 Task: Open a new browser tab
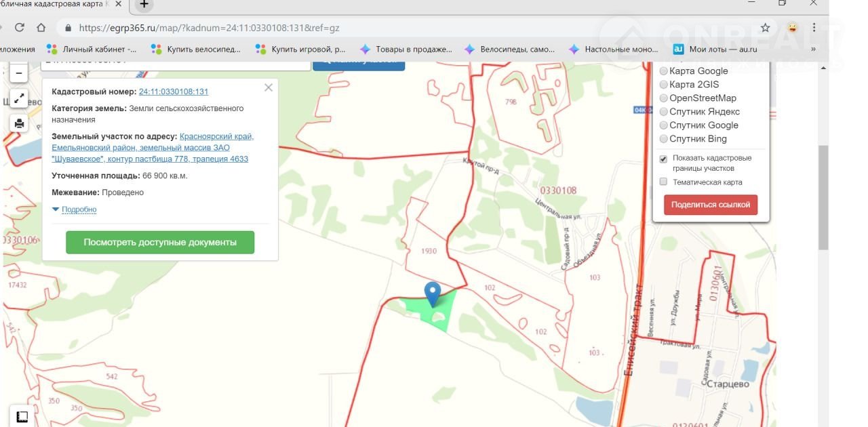[144, 5]
